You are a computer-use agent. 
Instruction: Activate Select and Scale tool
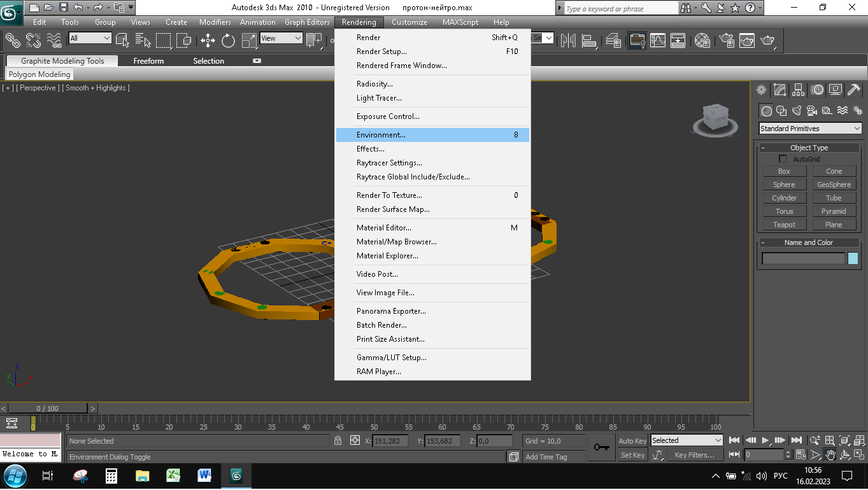tap(248, 40)
